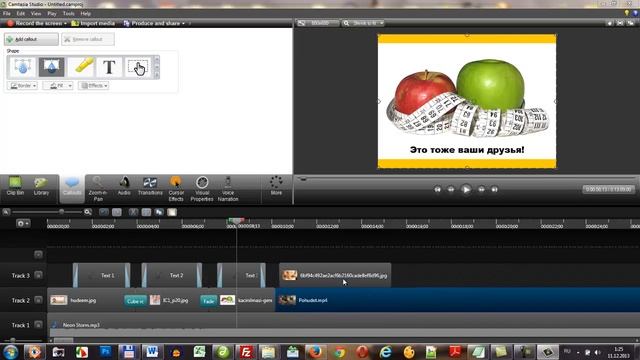Zoom out the timeline with magnifier icon
Image resolution: width=640 pixels, height=360 pixels.
[6, 212]
